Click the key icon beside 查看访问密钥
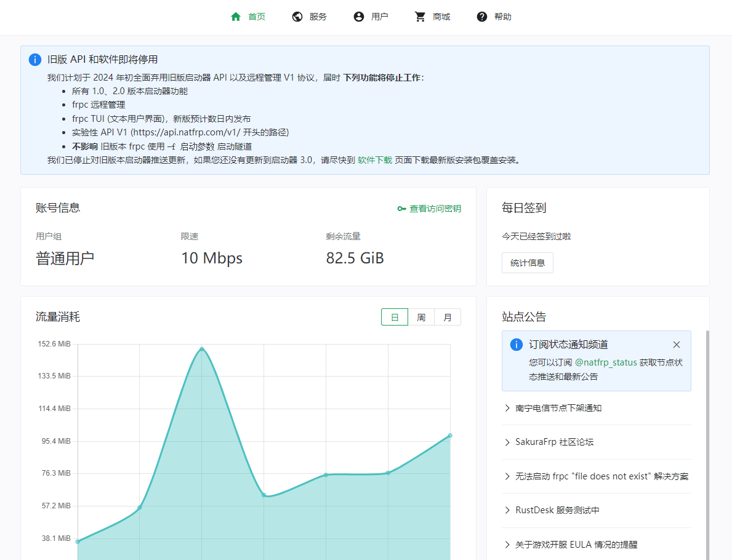This screenshot has height=560, width=732. (x=402, y=209)
